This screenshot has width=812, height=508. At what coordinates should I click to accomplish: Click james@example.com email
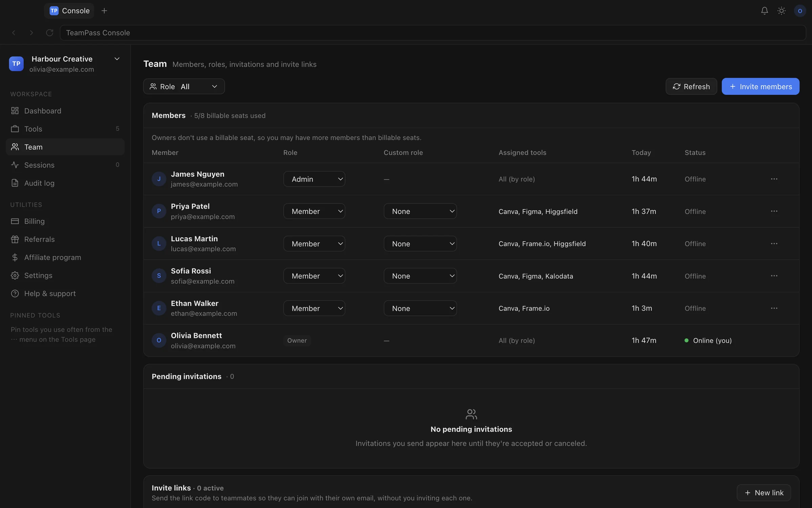coord(204,184)
